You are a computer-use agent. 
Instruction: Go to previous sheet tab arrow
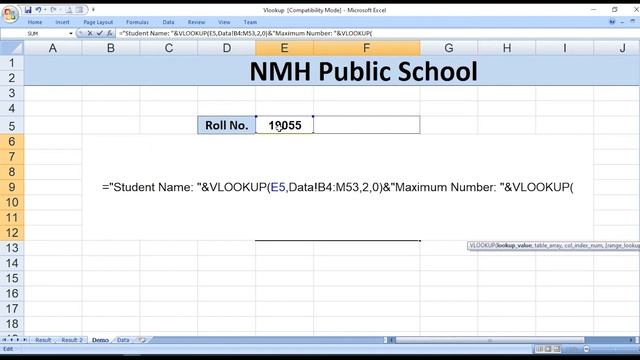click(11, 340)
